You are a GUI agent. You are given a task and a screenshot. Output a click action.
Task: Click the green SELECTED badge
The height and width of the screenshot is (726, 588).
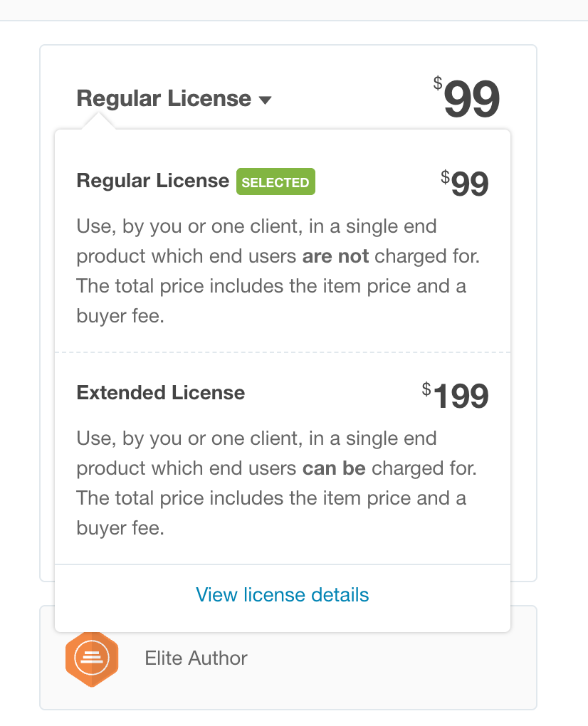click(x=275, y=182)
